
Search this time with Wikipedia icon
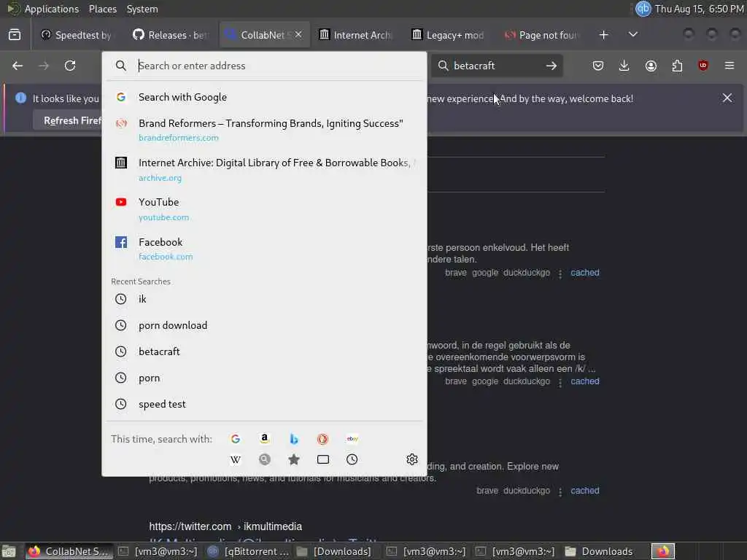[236, 459]
